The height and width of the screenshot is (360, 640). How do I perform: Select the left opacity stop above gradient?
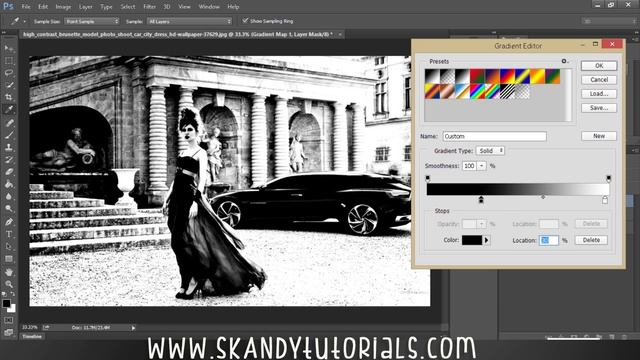pyautogui.click(x=428, y=178)
